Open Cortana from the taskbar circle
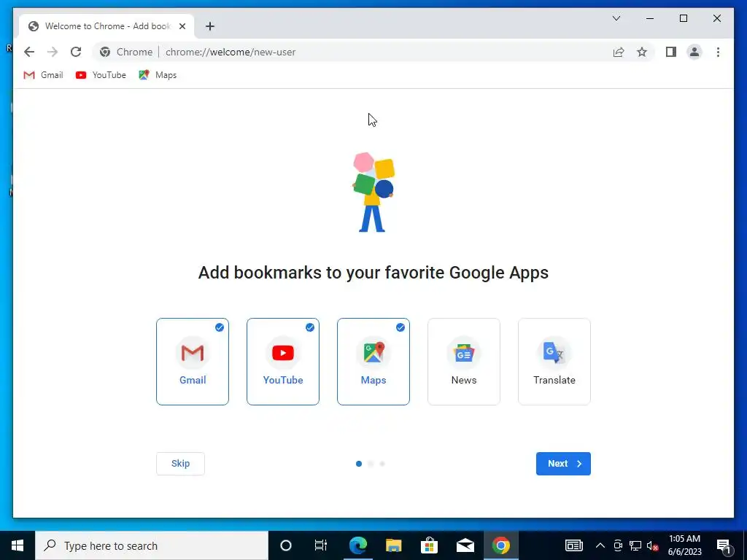This screenshot has width=747, height=560. pyautogui.click(x=286, y=545)
